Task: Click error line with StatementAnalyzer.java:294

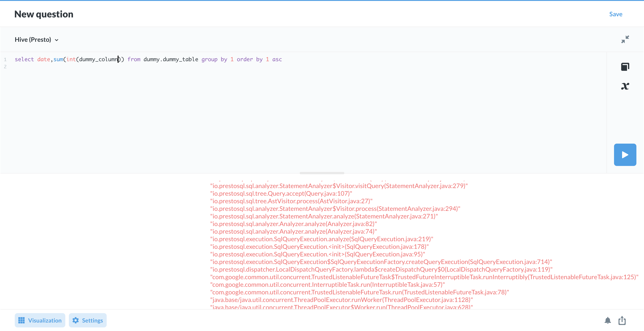Action: point(335,209)
